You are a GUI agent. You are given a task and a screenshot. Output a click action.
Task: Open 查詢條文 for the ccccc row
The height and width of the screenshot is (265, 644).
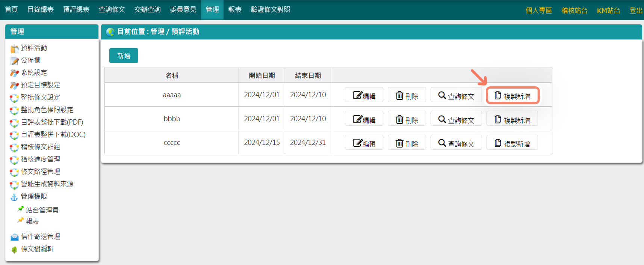(x=456, y=143)
